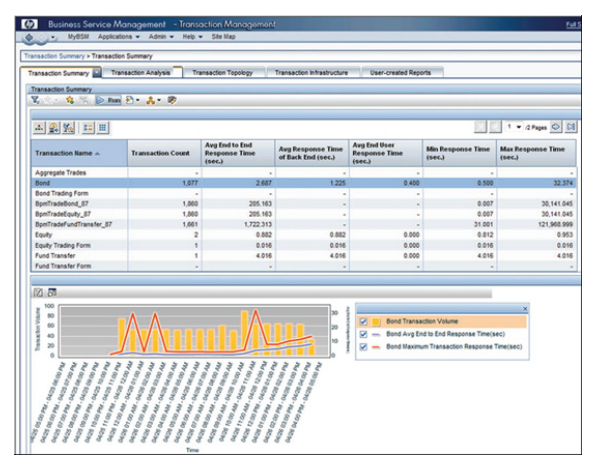Open the Help dropdown menu
597x464 pixels.
pyautogui.click(x=192, y=37)
